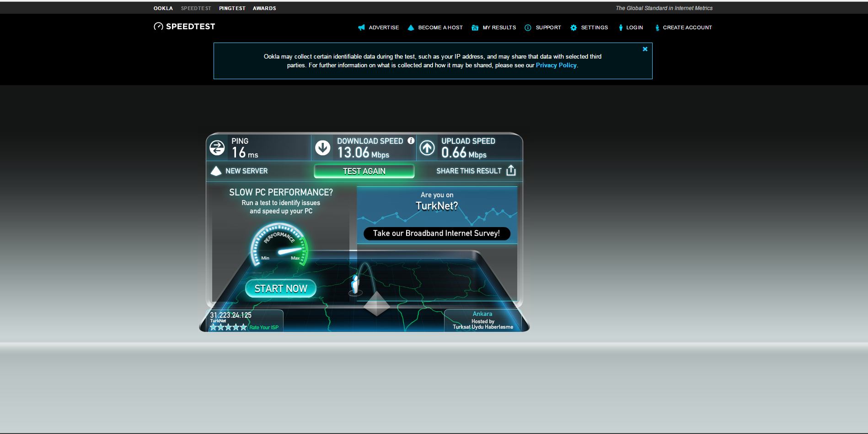
Task: Click the 0.66 Mbps upload value
Action: pos(464,152)
